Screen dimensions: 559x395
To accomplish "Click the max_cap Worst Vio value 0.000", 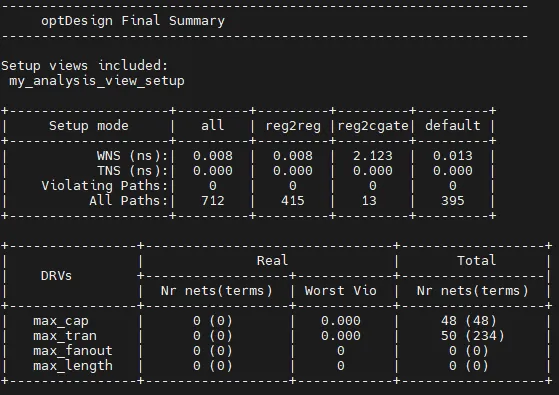I will point(341,321).
